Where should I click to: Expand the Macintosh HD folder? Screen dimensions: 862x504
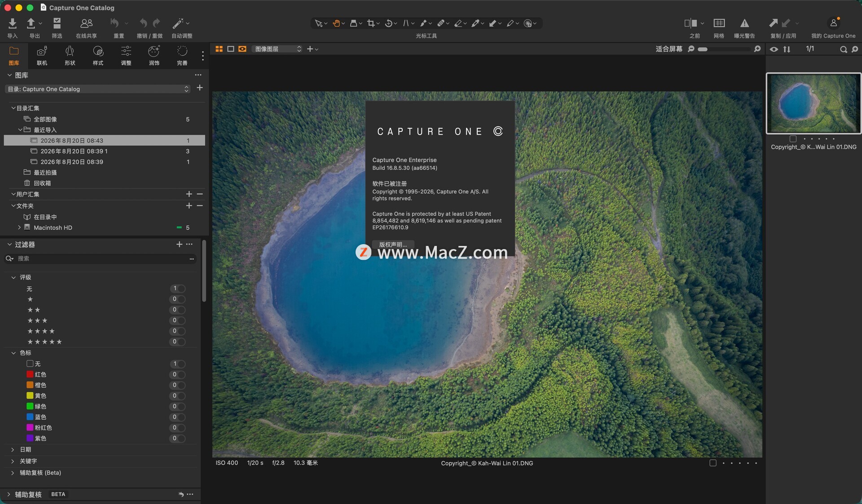coord(19,228)
